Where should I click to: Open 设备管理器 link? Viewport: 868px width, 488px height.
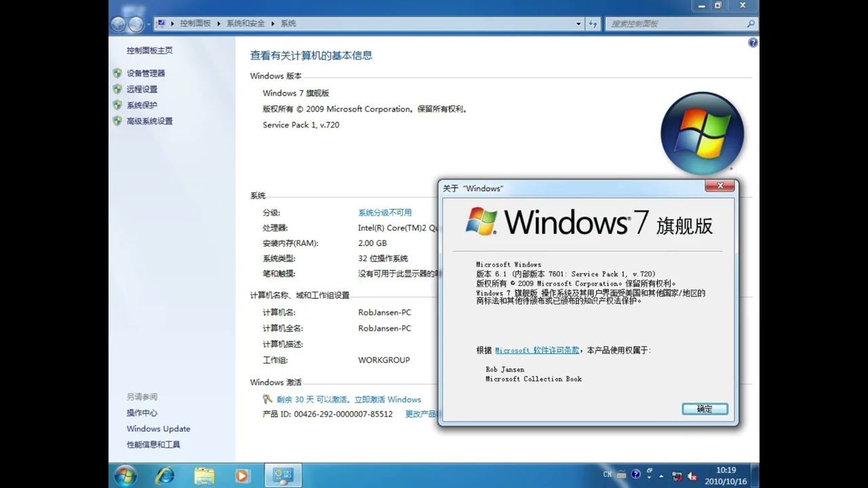(x=146, y=73)
